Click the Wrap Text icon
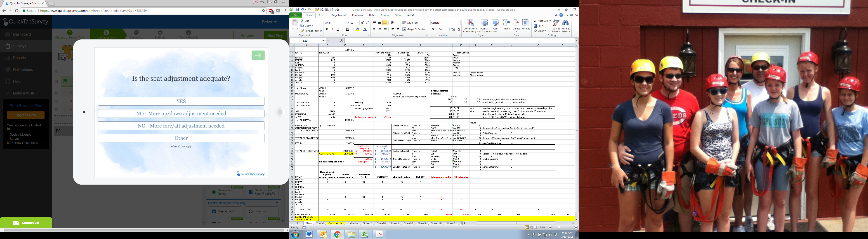Image resolution: width=868 pixels, height=239 pixels. pos(404,23)
